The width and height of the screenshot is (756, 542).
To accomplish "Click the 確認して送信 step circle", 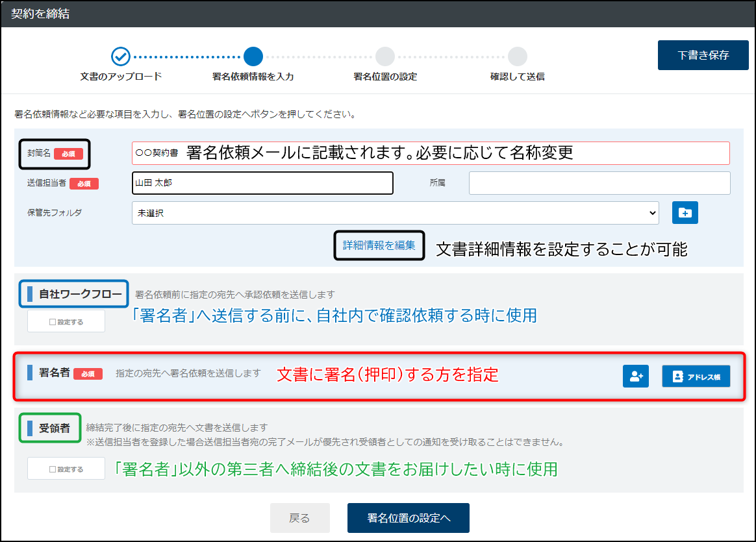I will click(518, 56).
